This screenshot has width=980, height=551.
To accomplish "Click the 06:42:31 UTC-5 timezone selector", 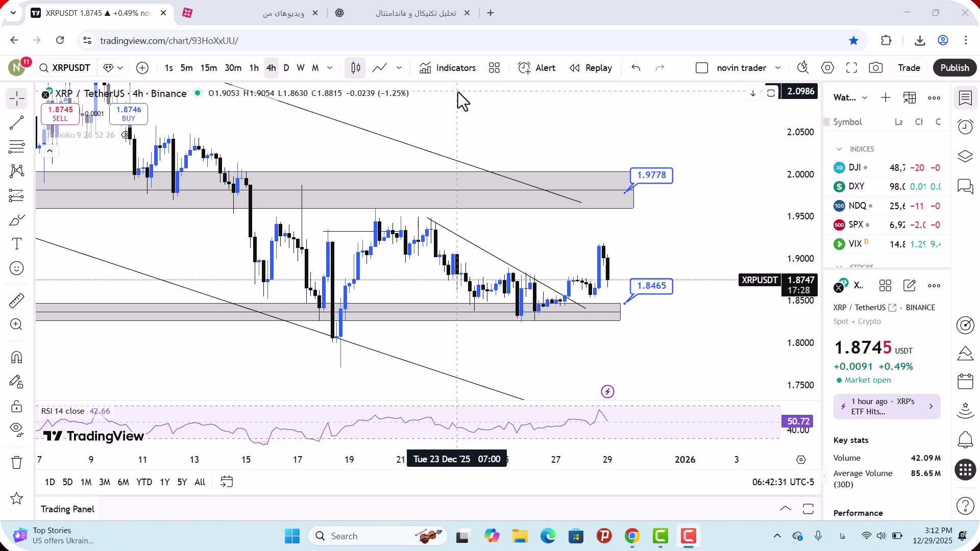I will 783,482.
